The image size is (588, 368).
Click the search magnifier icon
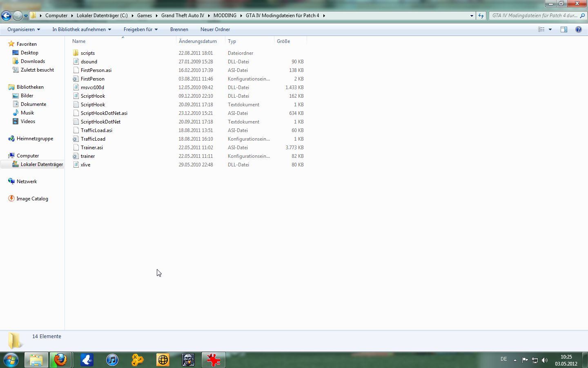pos(582,16)
